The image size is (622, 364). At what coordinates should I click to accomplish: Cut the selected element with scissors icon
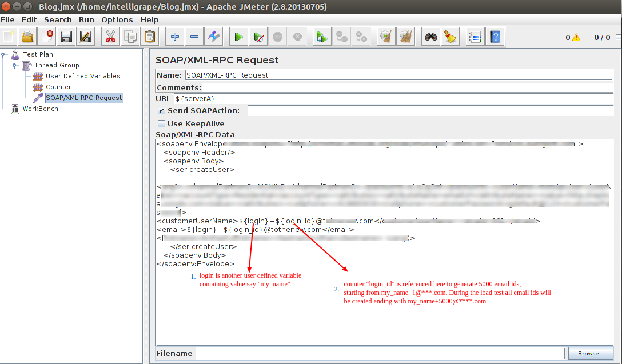(111, 37)
